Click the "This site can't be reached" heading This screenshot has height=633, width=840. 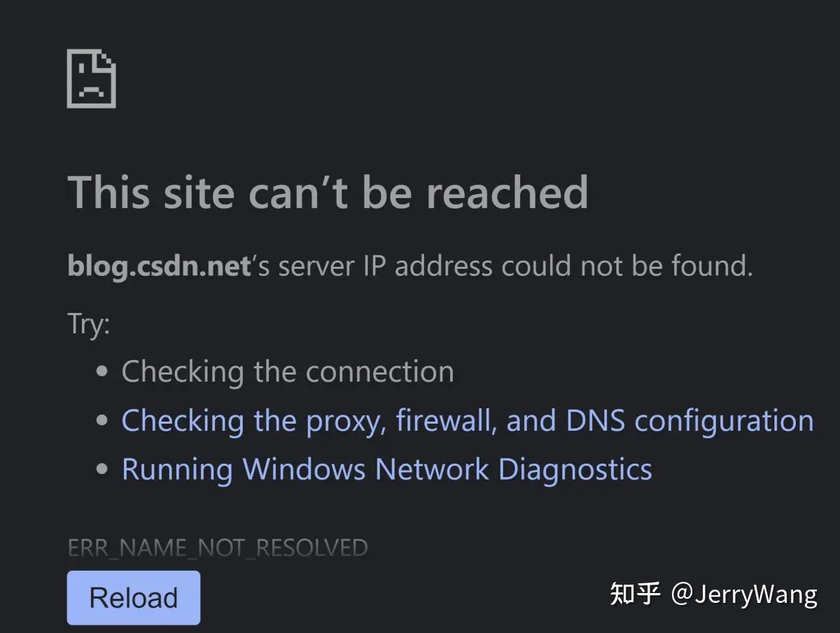[x=327, y=193]
